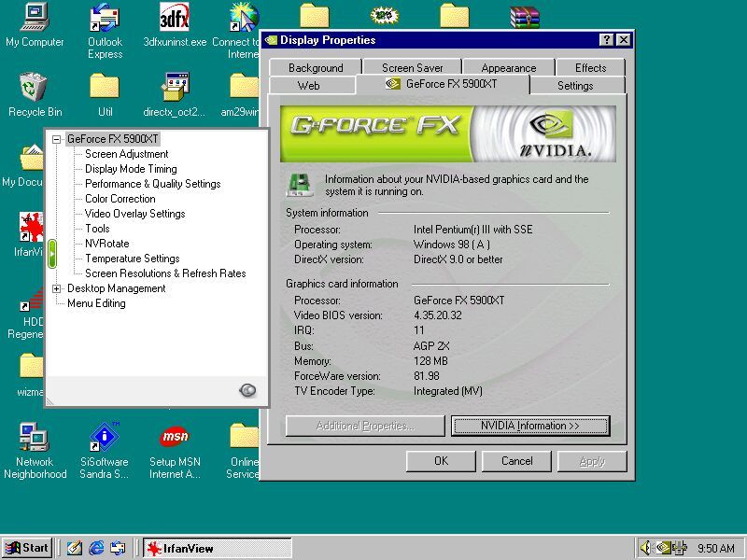This screenshot has width=747, height=560.
Task: Click the GeForce FX NVIDIA banner image
Action: [x=448, y=133]
